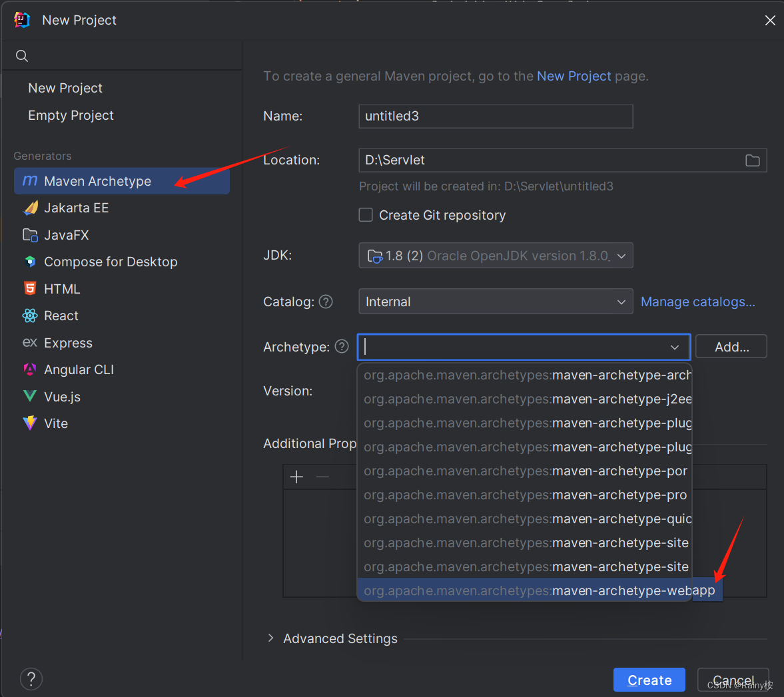This screenshot has width=784, height=697.
Task: Click the Add... archetype button
Action: 731,346
